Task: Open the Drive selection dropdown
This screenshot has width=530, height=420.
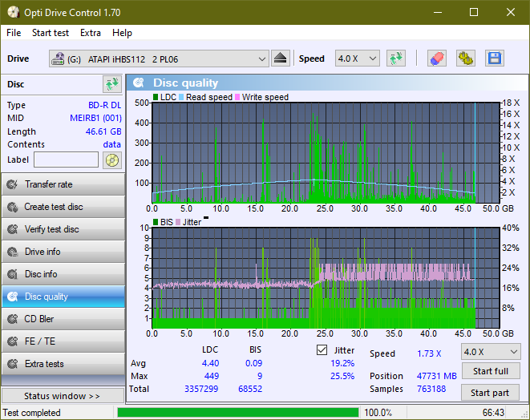Action: (159, 59)
